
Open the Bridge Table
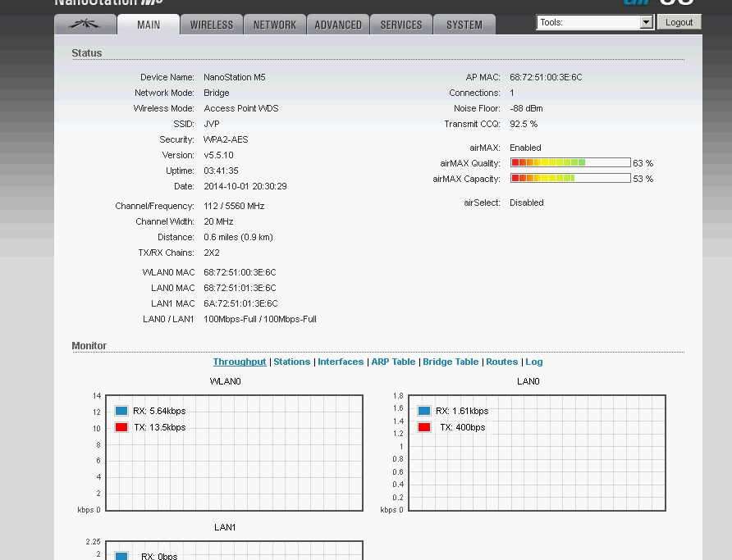point(451,362)
